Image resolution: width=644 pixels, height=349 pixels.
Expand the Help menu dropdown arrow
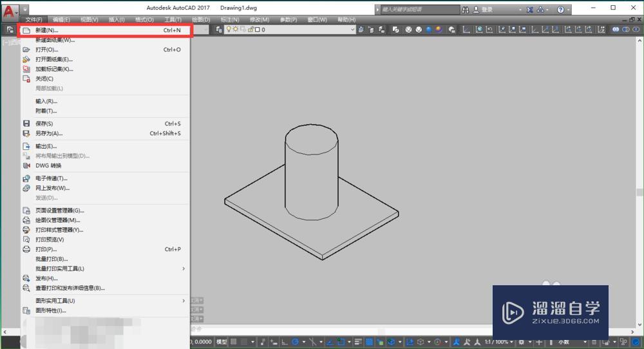tap(569, 10)
